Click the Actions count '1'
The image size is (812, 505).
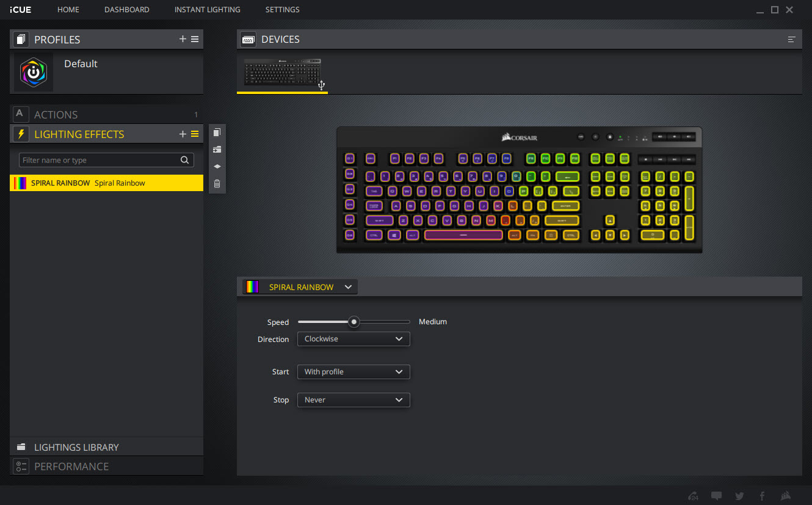click(x=196, y=115)
